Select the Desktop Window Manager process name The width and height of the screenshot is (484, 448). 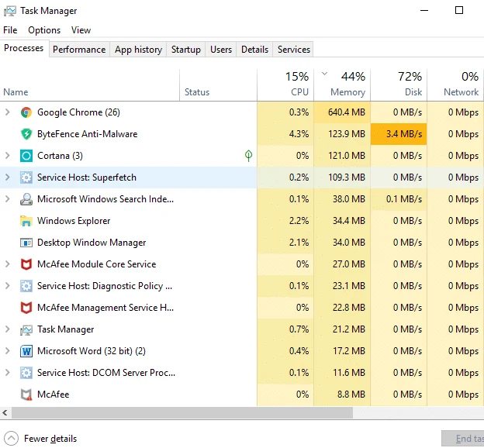point(92,243)
